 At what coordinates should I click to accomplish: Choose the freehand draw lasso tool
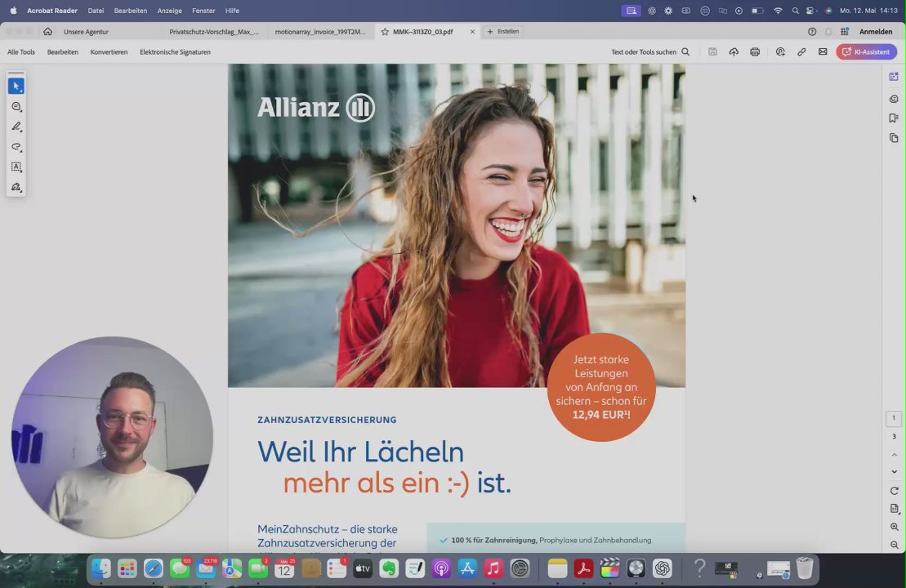click(x=16, y=147)
